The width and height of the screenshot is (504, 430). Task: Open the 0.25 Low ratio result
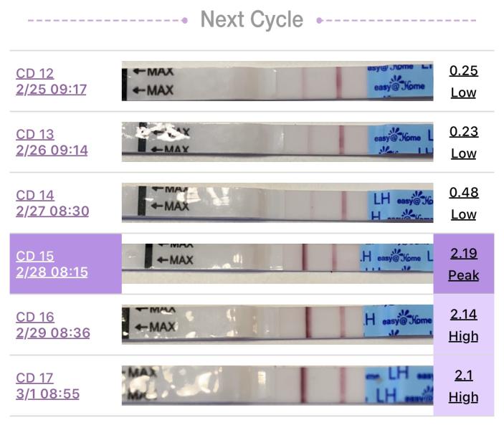pos(464,82)
